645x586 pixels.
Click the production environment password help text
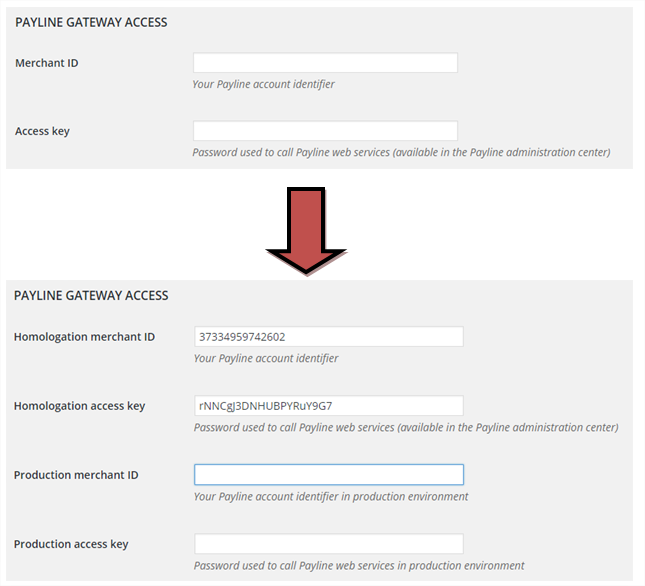[359, 566]
